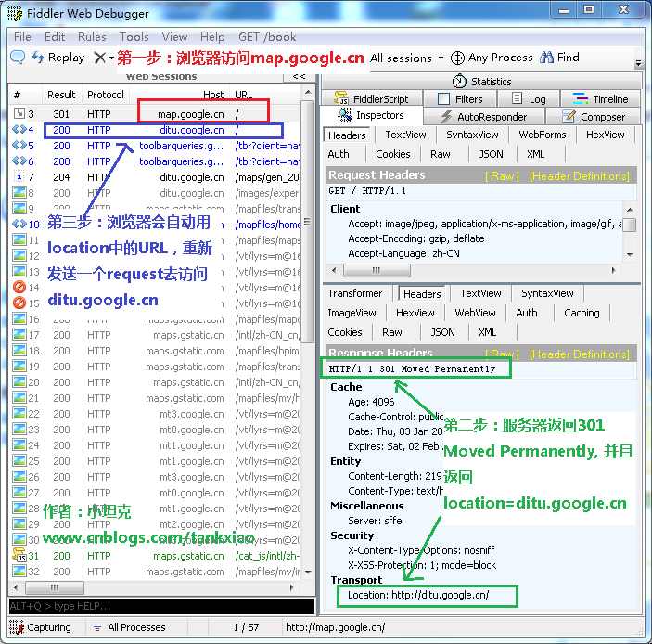This screenshot has height=644, width=652.
Task: Click the Find binoculars button
Action: (x=559, y=58)
